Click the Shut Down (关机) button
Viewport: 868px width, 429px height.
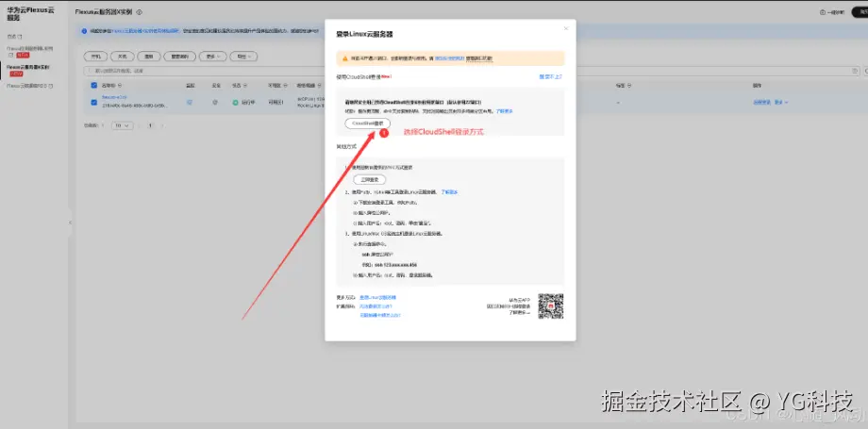point(123,57)
